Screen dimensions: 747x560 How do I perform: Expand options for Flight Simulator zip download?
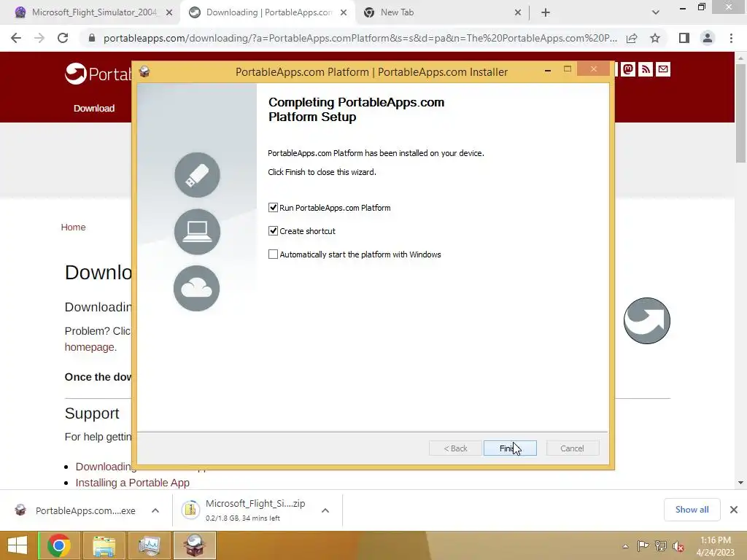tap(325, 510)
